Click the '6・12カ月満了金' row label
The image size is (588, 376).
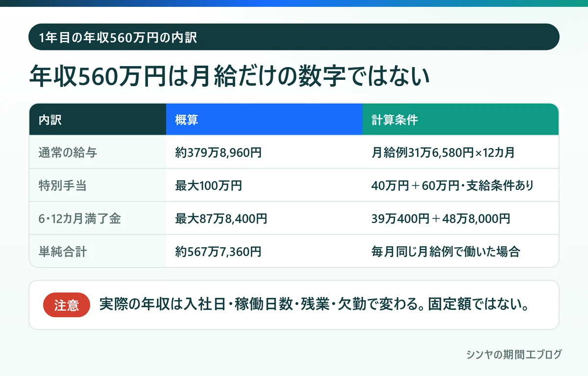79,218
